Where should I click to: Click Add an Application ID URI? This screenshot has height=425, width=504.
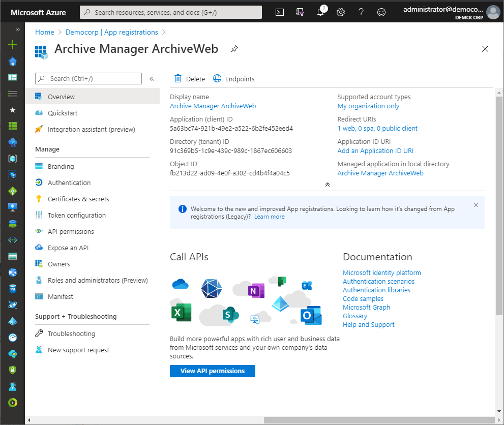click(x=375, y=151)
